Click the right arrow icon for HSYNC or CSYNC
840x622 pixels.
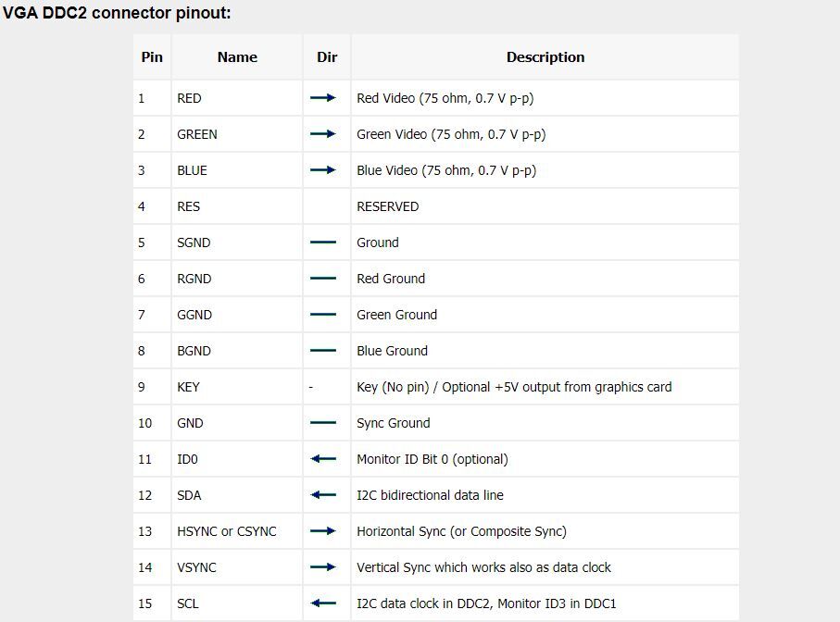click(323, 531)
